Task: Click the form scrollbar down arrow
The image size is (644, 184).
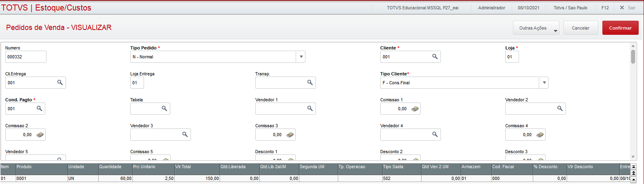Action: point(633,157)
